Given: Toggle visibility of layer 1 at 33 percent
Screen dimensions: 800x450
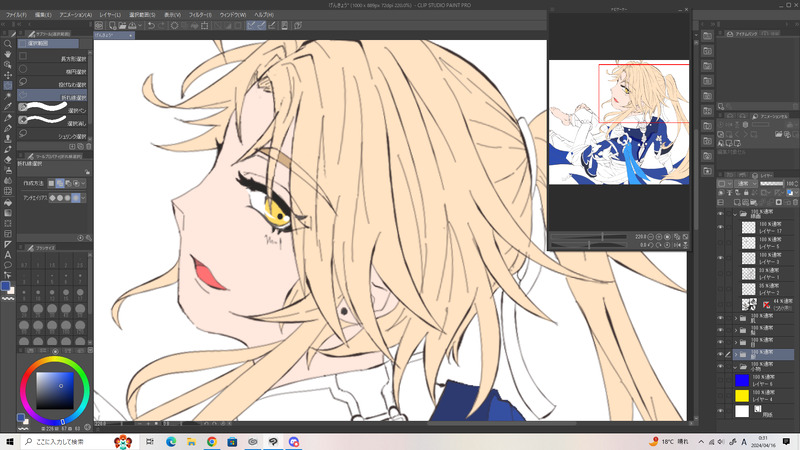Looking at the screenshot, I should click(x=720, y=273).
